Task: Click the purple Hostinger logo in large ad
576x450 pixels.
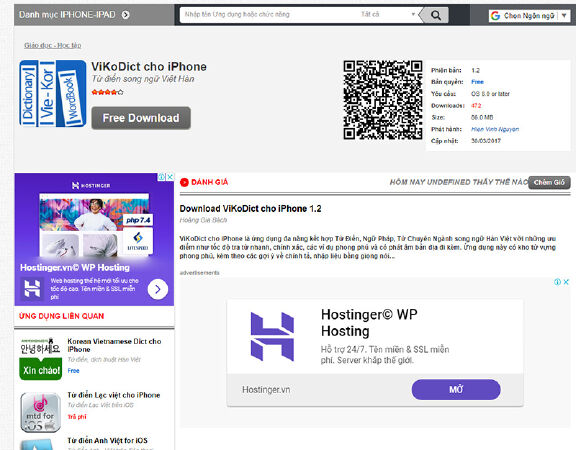Action: [x=272, y=336]
